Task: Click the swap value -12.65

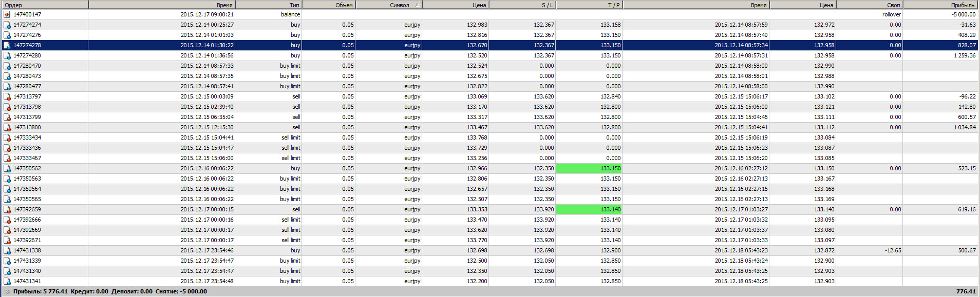Action: click(893, 250)
